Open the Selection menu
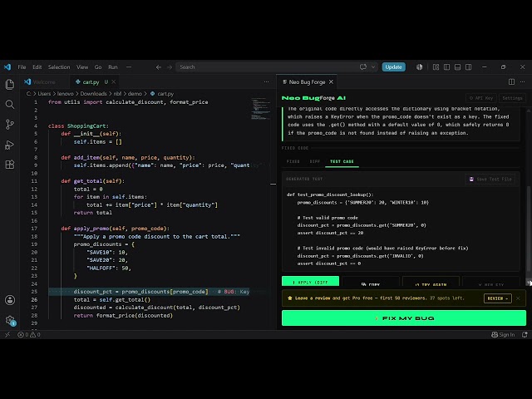 (x=59, y=67)
